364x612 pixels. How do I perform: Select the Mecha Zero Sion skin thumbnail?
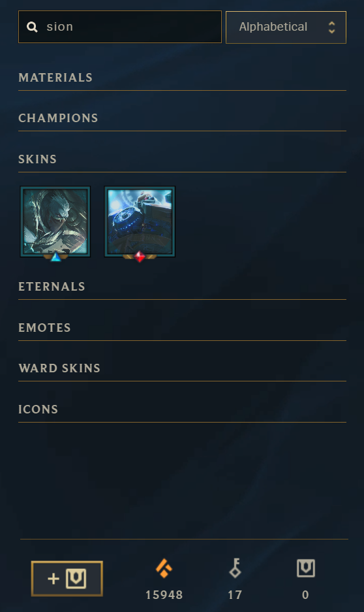pos(140,221)
